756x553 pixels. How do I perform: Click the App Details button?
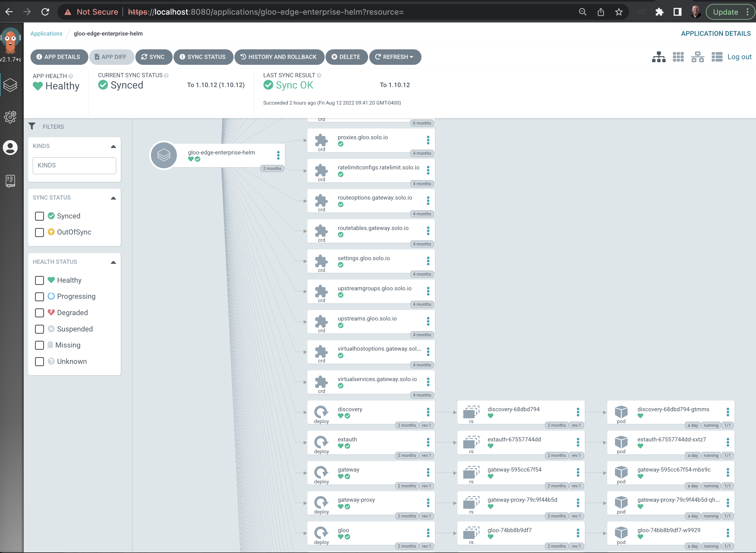tap(59, 57)
